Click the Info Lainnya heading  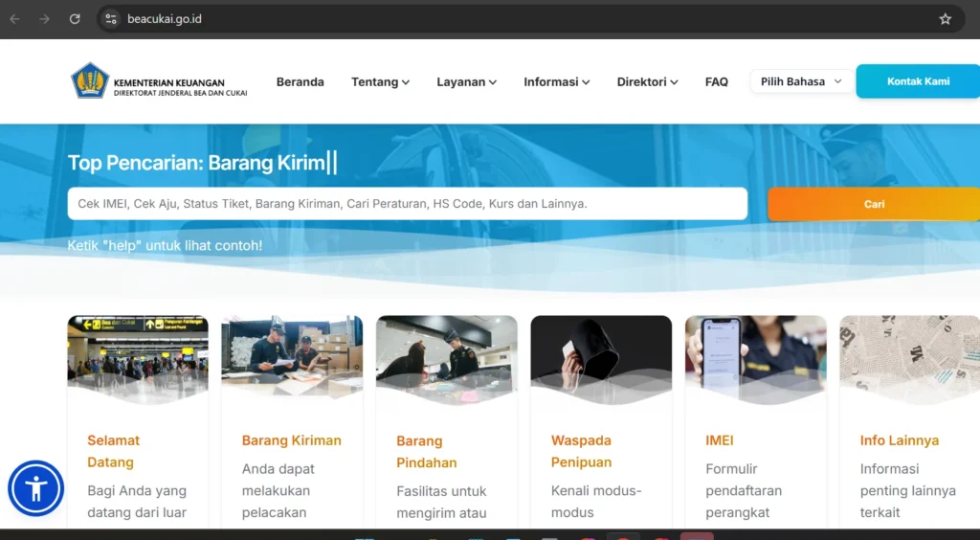click(x=900, y=440)
